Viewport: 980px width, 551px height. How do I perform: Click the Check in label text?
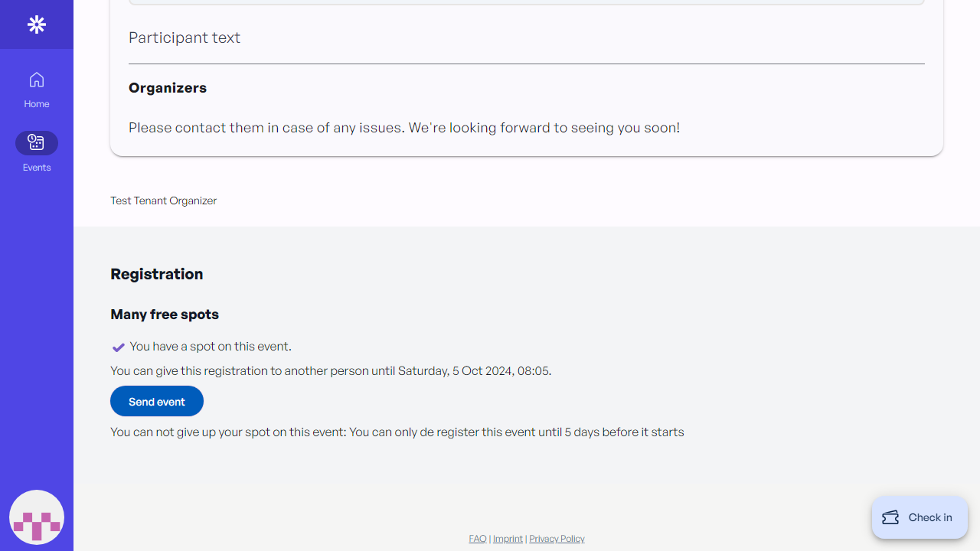click(930, 517)
